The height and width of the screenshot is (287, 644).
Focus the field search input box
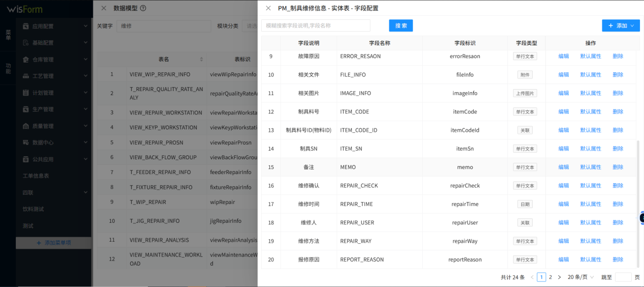316,25
